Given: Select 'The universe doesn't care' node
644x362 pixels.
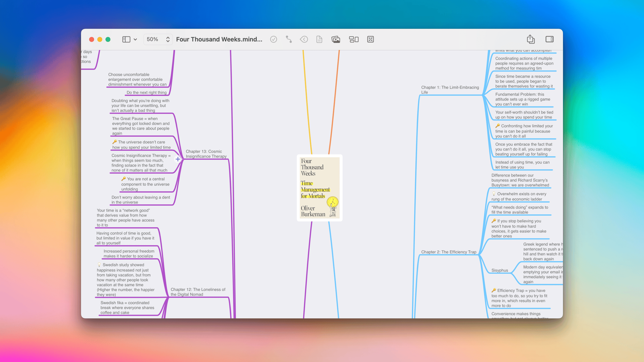Looking at the screenshot, I should click(141, 144).
